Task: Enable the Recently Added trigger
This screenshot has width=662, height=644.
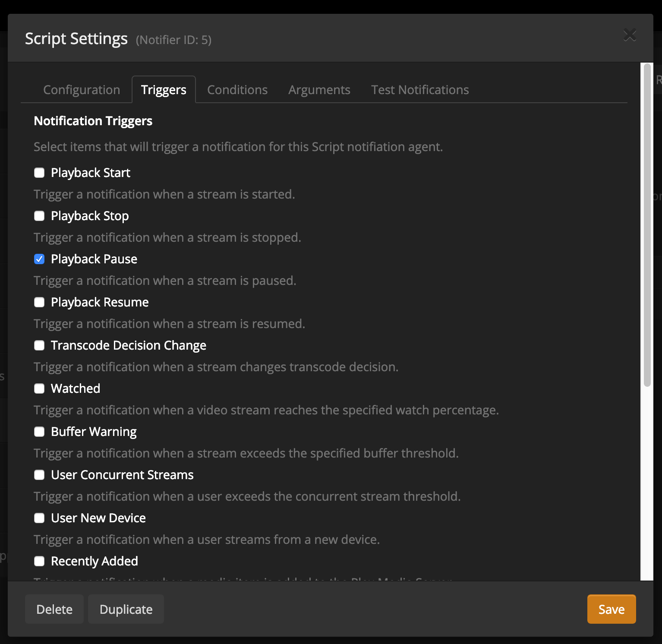Action: pyautogui.click(x=39, y=561)
